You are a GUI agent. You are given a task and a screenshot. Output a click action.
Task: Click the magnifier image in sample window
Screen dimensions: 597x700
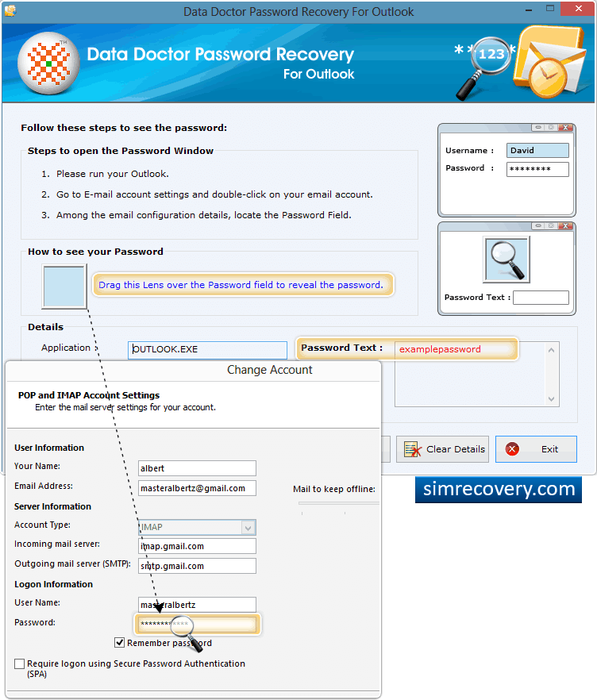point(506,260)
